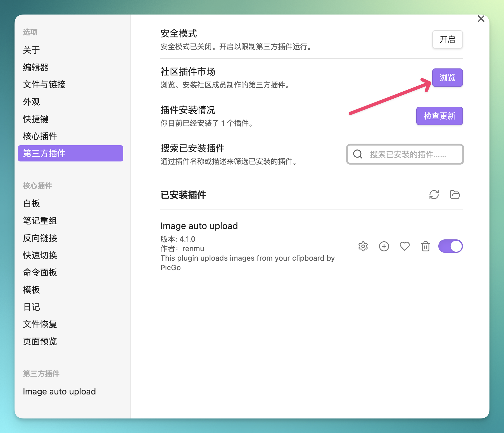Click the magnifier icon in plugin search
The height and width of the screenshot is (433, 504).
click(358, 154)
